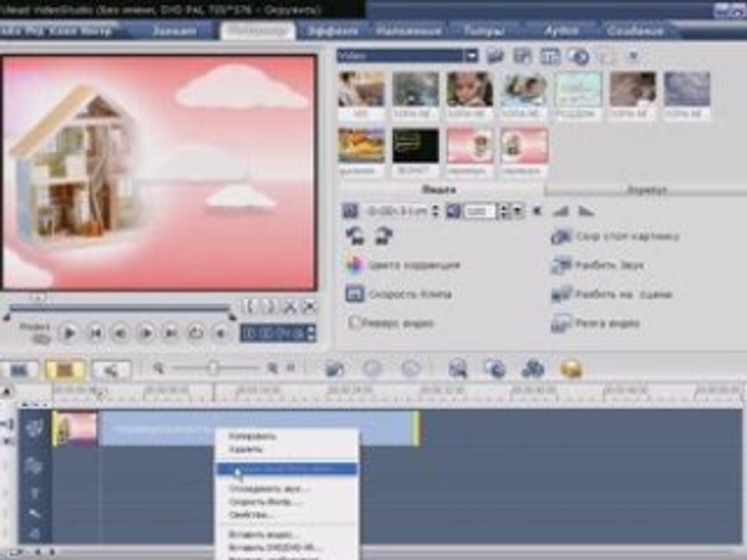This screenshot has width=747, height=560.
Task: Switch to Audio view
Action: click(111, 370)
